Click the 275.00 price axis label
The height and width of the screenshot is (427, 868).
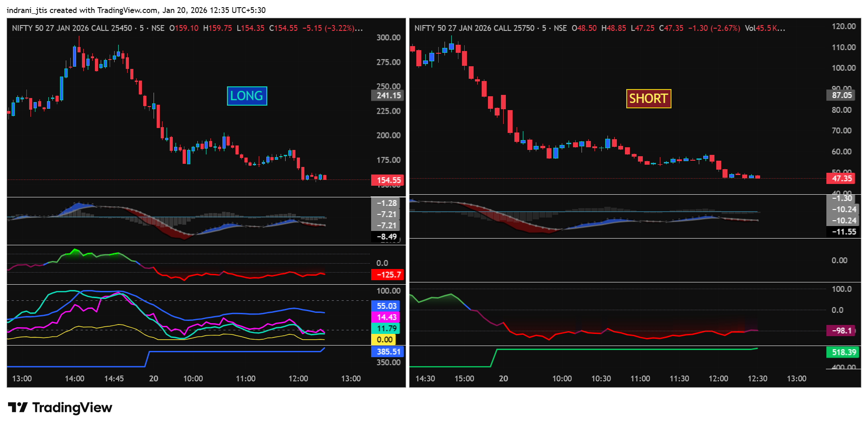[389, 62]
